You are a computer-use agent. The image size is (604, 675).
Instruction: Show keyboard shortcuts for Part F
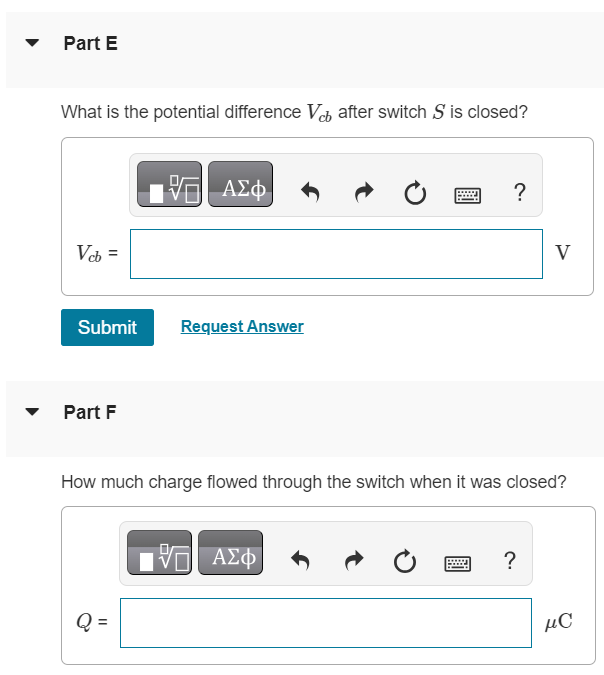(457, 564)
